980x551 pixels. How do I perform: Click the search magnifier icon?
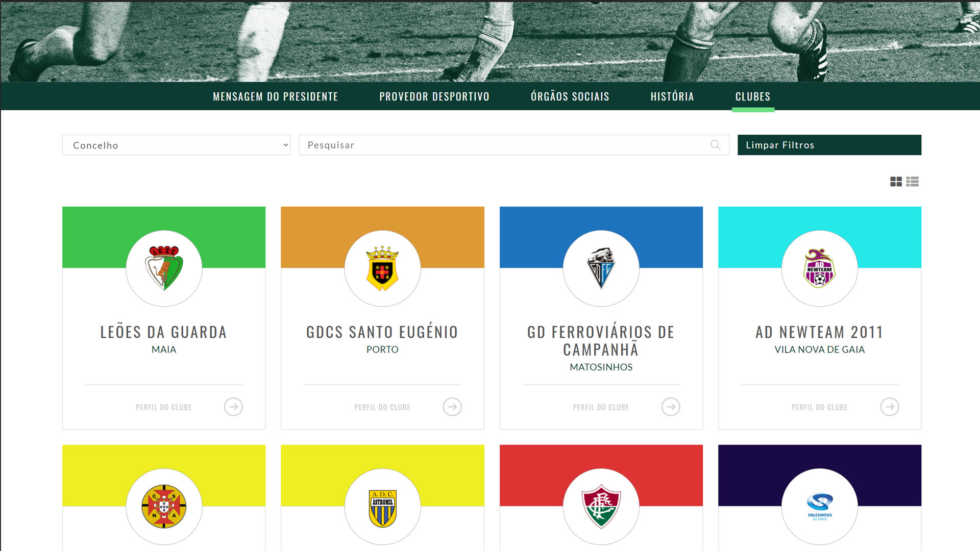(716, 145)
